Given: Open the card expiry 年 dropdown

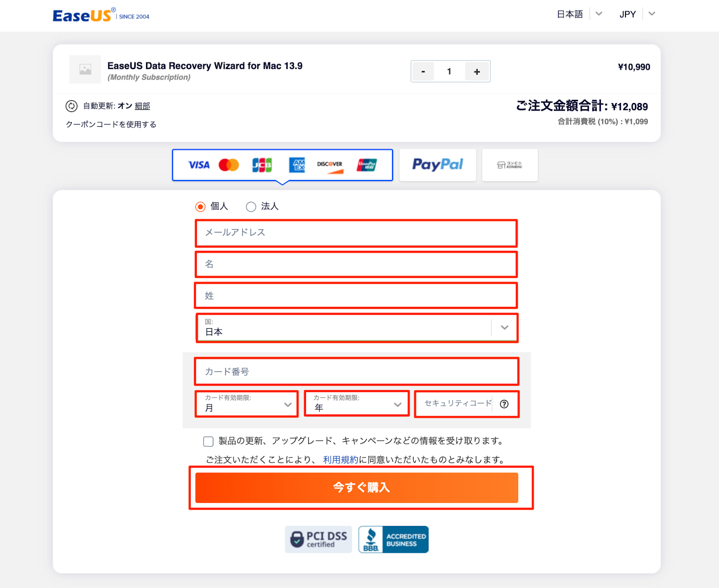Looking at the screenshot, I should pyautogui.click(x=357, y=403).
